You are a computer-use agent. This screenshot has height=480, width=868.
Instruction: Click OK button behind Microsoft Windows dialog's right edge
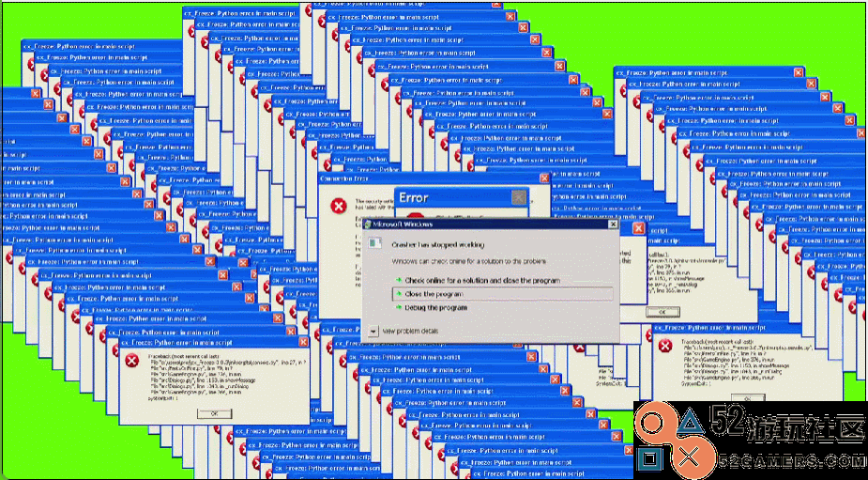pos(662,312)
